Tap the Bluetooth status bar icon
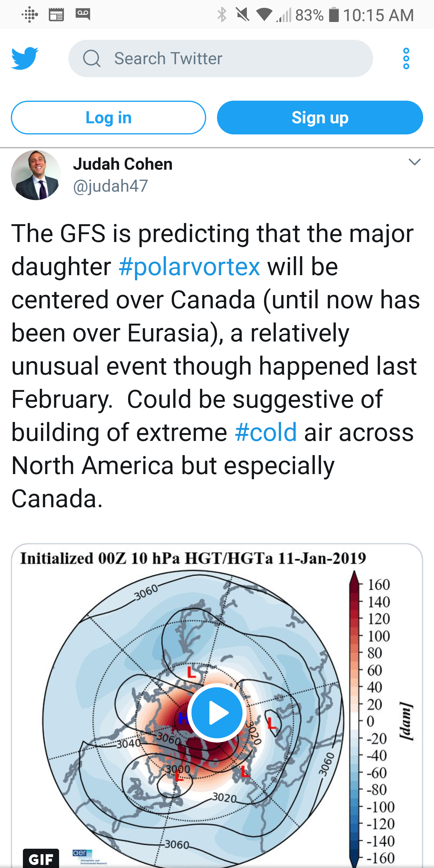This screenshot has width=434, height=868. tap(222, 15)
